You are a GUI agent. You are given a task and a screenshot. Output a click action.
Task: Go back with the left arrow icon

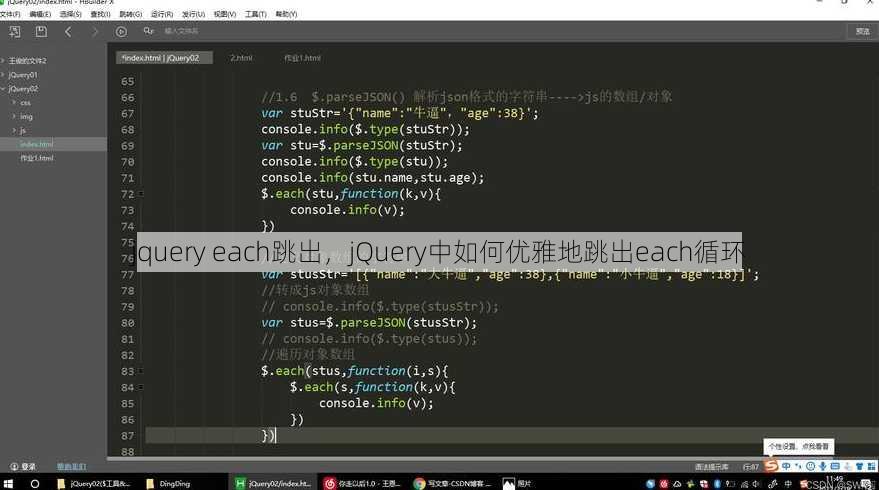[x=68, y=32]
